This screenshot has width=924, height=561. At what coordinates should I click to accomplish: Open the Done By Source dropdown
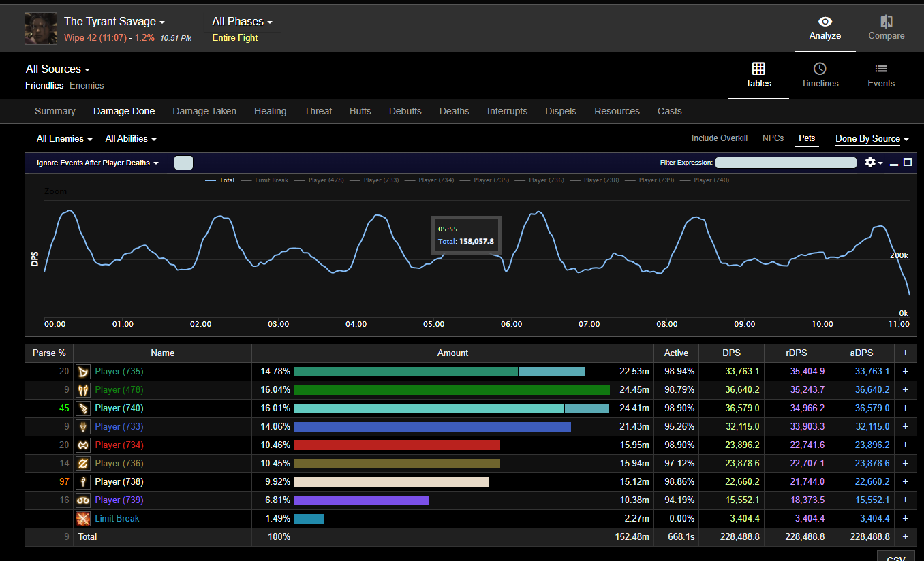[872, 138]
